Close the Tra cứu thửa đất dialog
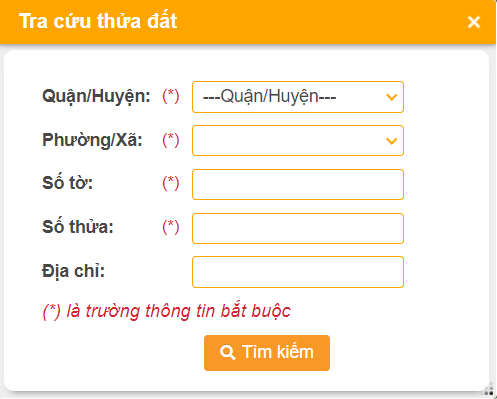 pos(474,22)
